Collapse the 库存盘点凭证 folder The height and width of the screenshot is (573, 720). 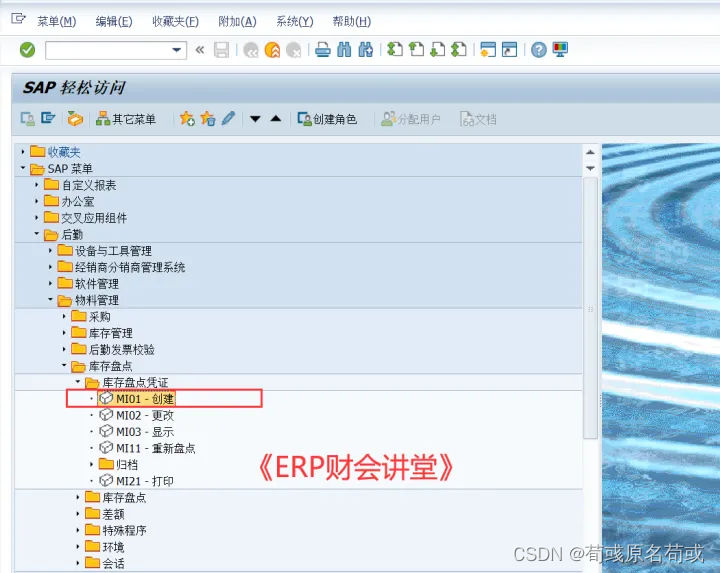click(x=78, y=382)
